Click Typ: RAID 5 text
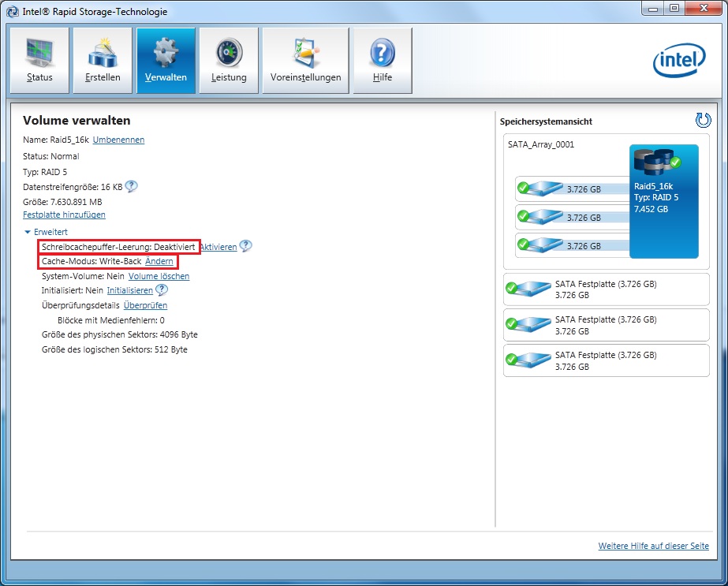 pos(45,172)
